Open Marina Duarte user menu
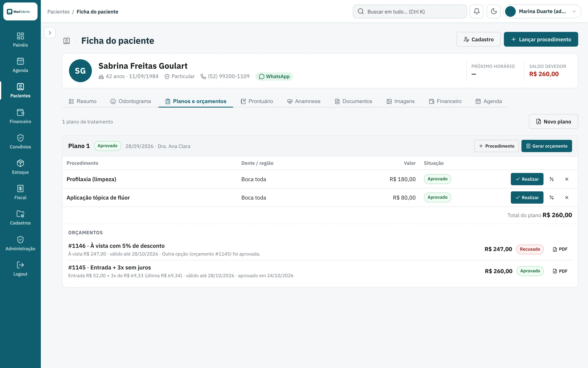588x368 pixels. (x=542, y=11)
